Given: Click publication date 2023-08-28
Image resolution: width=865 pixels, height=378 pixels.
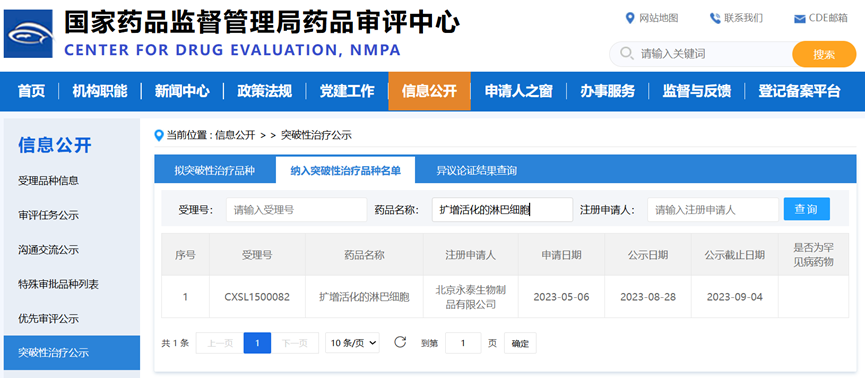Looking at the screenshot, I should 648,297.
